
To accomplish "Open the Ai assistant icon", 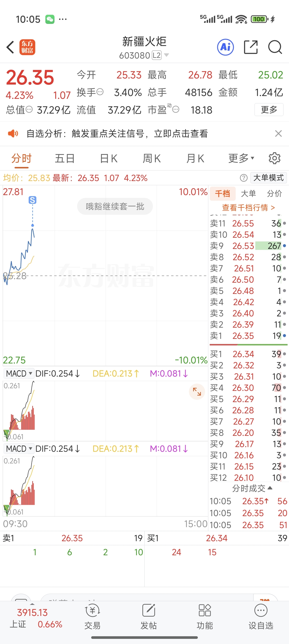I will tap(225, 47).
